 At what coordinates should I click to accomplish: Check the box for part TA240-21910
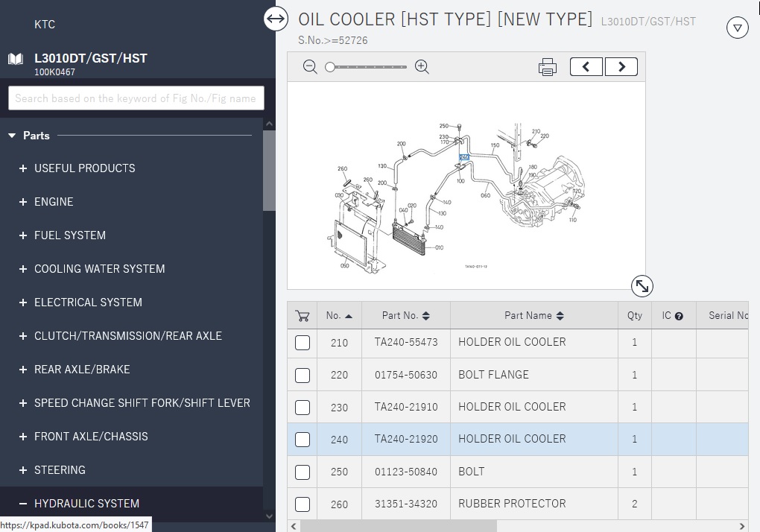(x=303, y=408)
